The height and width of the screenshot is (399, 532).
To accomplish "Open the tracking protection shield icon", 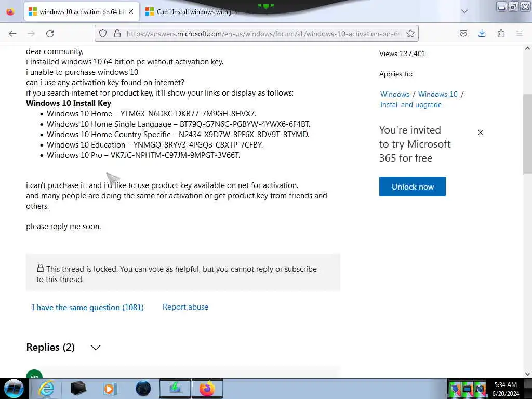I will tap(103, 33).
